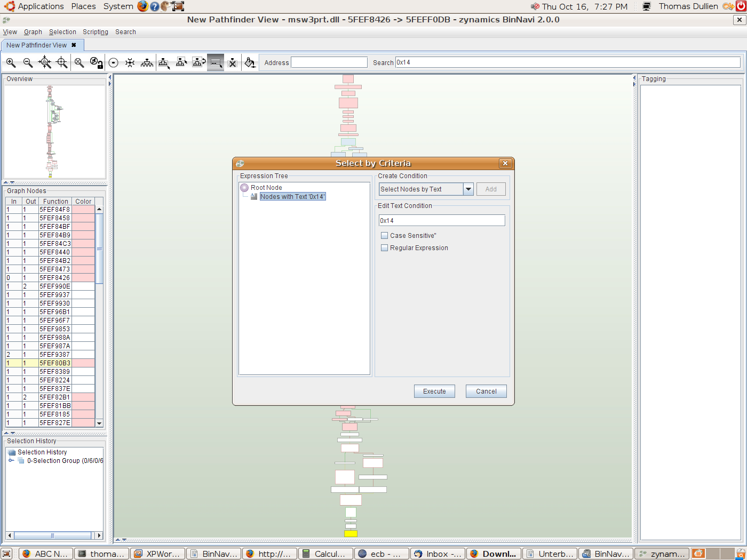Open the help icon in top panel
The height and width of the screenshot is (560, 747).
(x=154, y=6)
